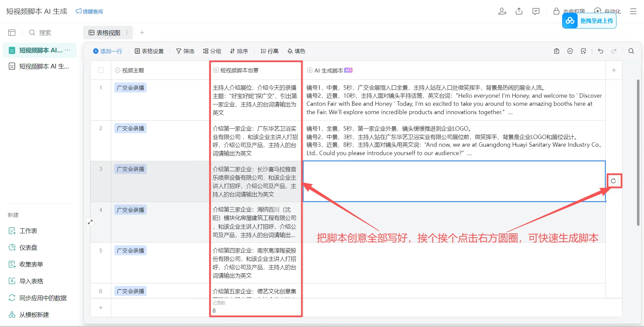Open the 分组 grouping tool
Screen dimensions: 644x327
pos(212,51)
